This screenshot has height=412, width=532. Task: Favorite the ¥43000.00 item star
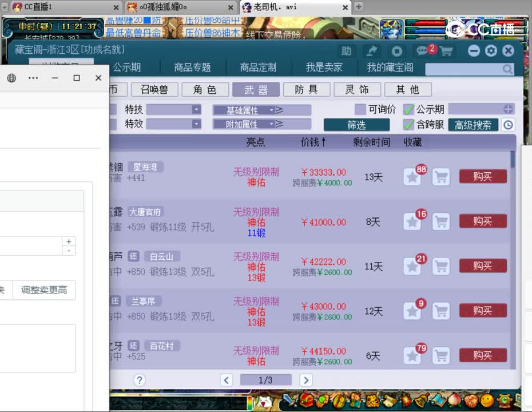tap(412, 311)
